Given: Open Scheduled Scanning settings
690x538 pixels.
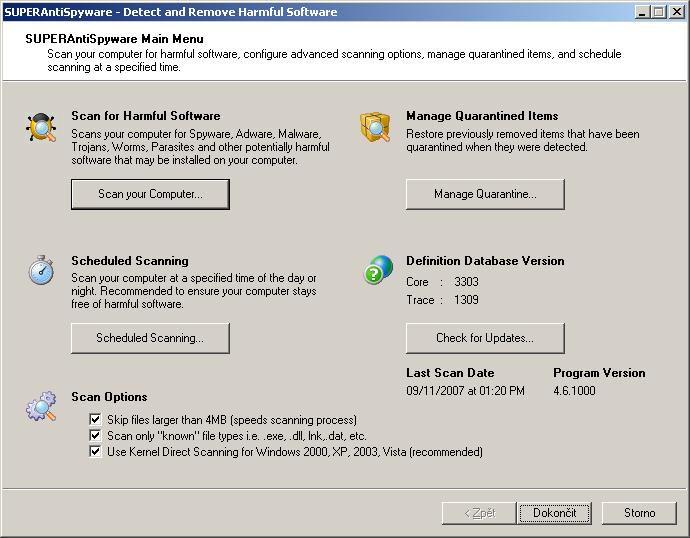Looking at the screenshot, I should (150, 338).
